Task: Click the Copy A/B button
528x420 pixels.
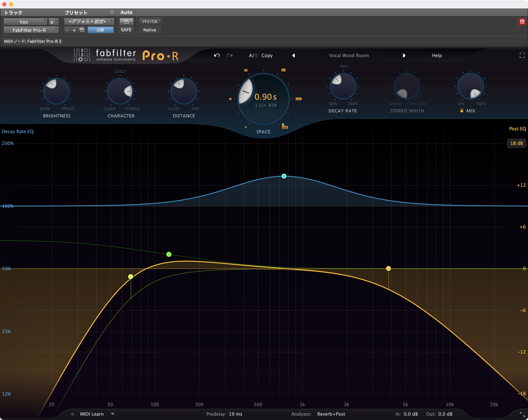Action: (267, 56)
